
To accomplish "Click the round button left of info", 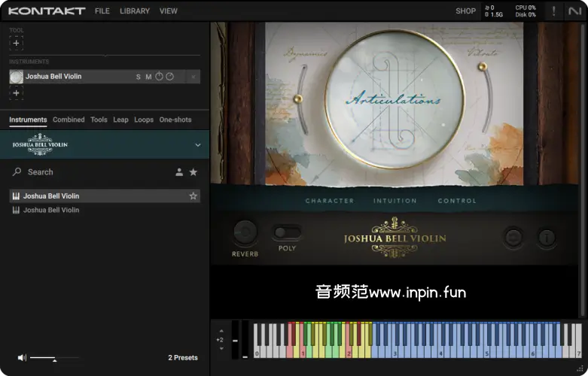I will point(513,238).
